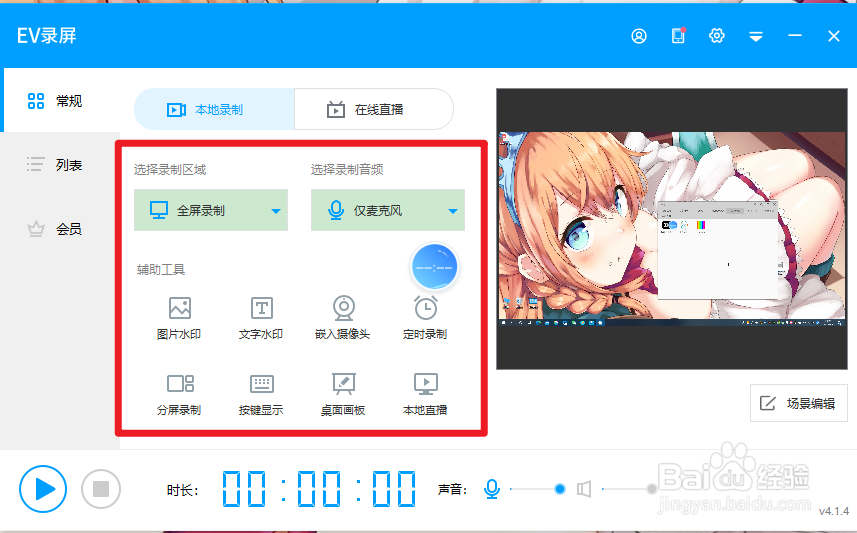Viewport: 857px width, 533px height.
Task: Start recording with the play button
Action: [43, 489]
